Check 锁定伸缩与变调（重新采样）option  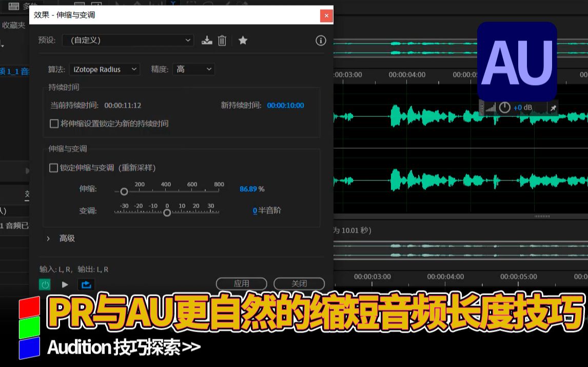54,168
